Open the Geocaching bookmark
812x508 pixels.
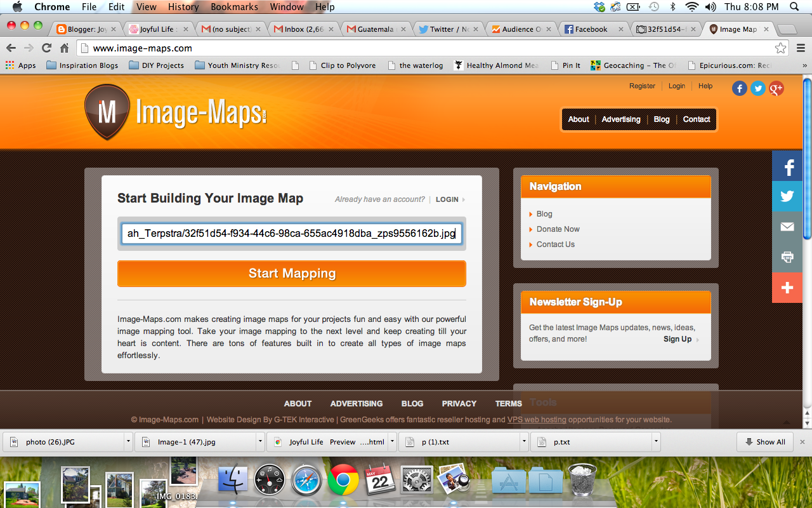click(633, 65)
